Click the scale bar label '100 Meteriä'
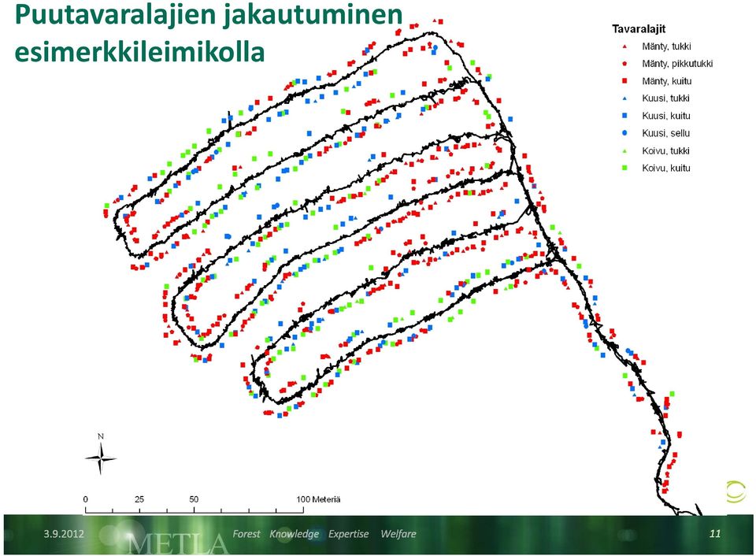This screenshot has height=556, width=756. (318, 499)
